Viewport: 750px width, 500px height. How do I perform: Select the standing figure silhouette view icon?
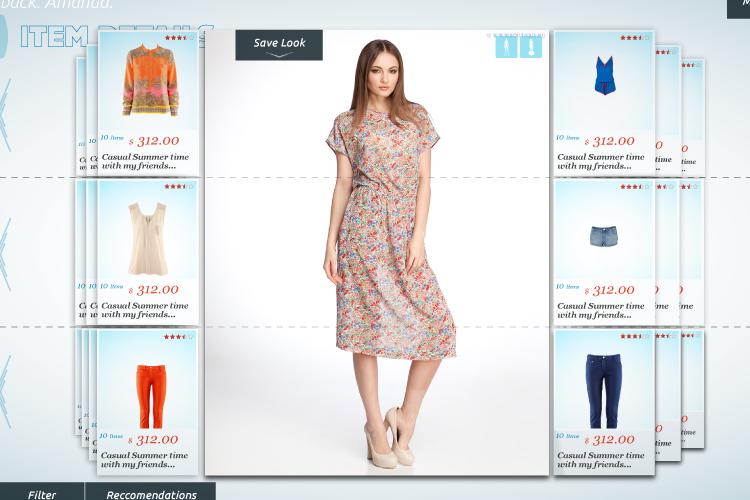point(506,47)
